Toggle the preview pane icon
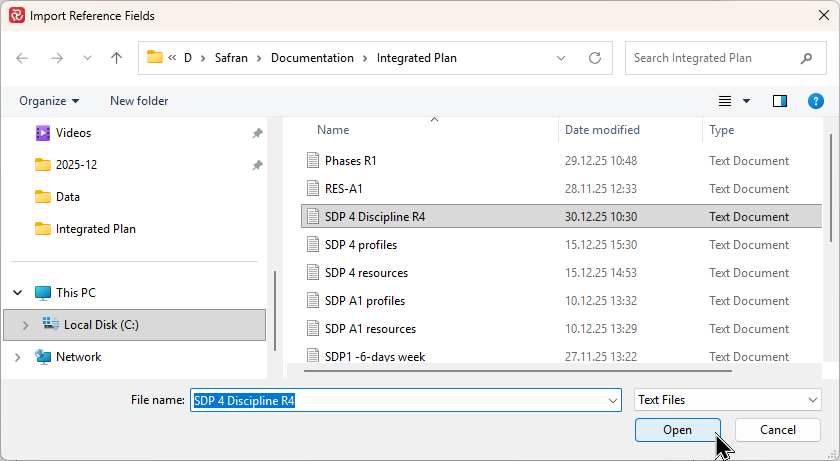The image size is (840, 461). tap(780, 101)
